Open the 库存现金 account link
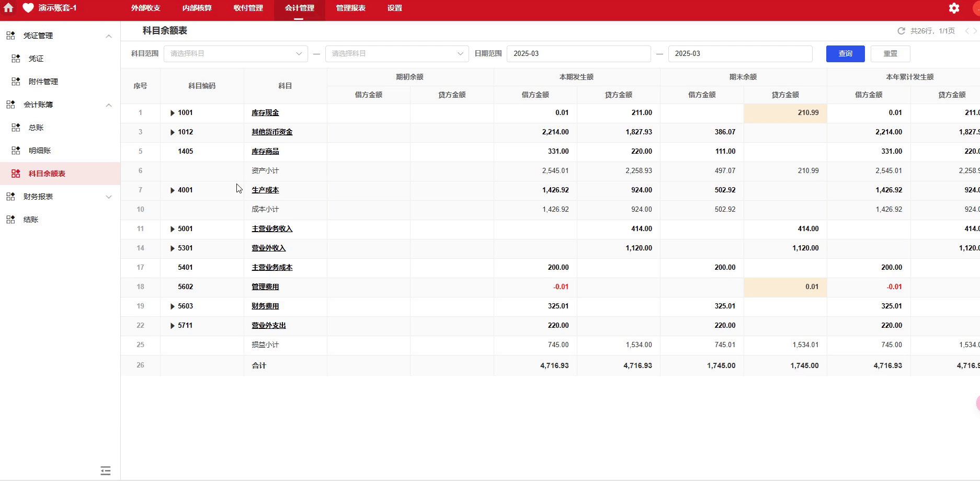This screenshot has height=481, width=980. click(265, 113)
